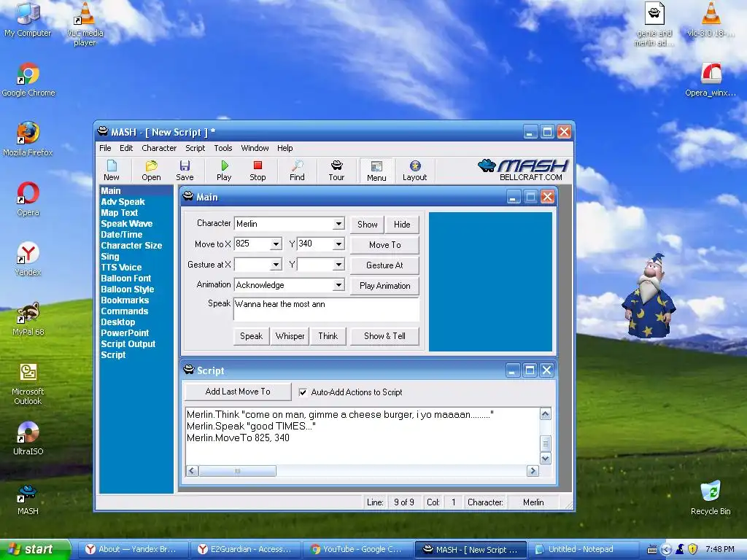Select the Recycle Bin icon
Image resolution: width=747 pixels, height=560 pixels.
(711, 498)
